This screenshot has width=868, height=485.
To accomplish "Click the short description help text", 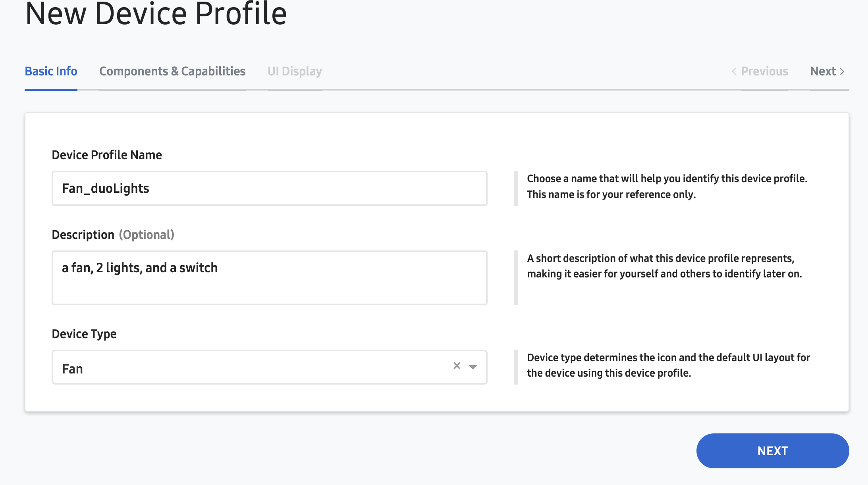I will tap(664, 266).
